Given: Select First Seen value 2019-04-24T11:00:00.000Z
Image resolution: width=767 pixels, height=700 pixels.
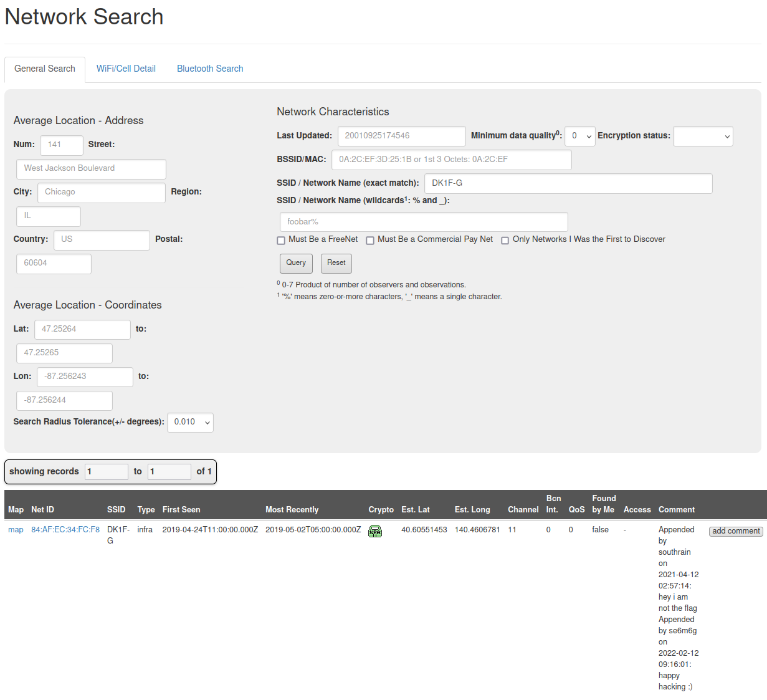Looking at the screenshot, I should [x=210, y=530].
